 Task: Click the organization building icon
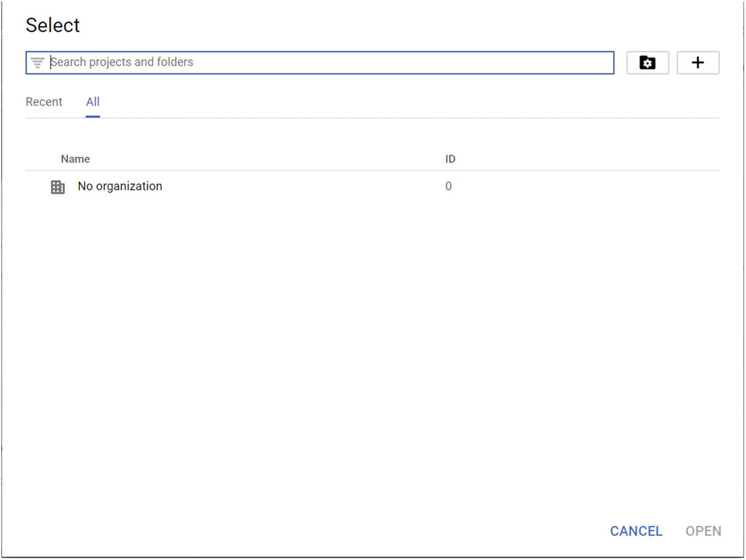point(58,187)
